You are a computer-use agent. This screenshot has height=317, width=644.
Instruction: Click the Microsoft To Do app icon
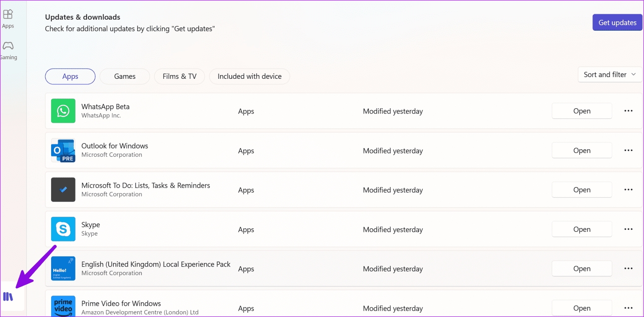63,190
